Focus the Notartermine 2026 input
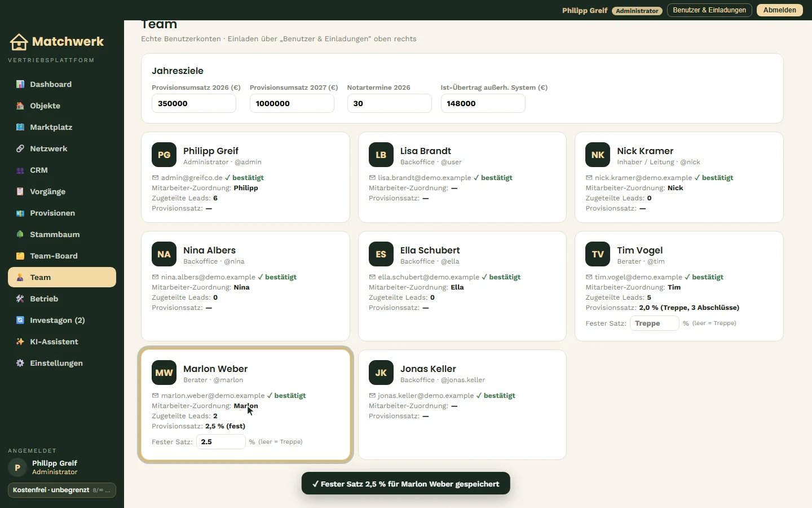 click(390, 103)
